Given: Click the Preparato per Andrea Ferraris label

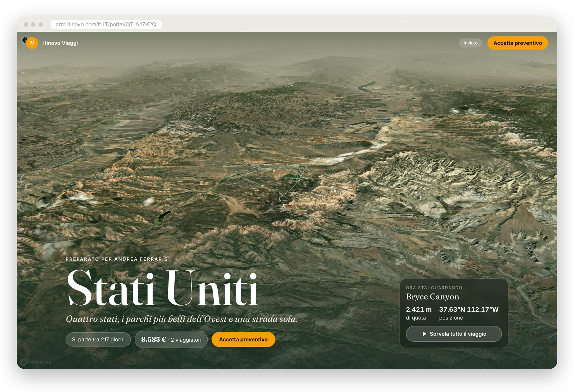Looking at the screenshot, I should coord(116,259).
